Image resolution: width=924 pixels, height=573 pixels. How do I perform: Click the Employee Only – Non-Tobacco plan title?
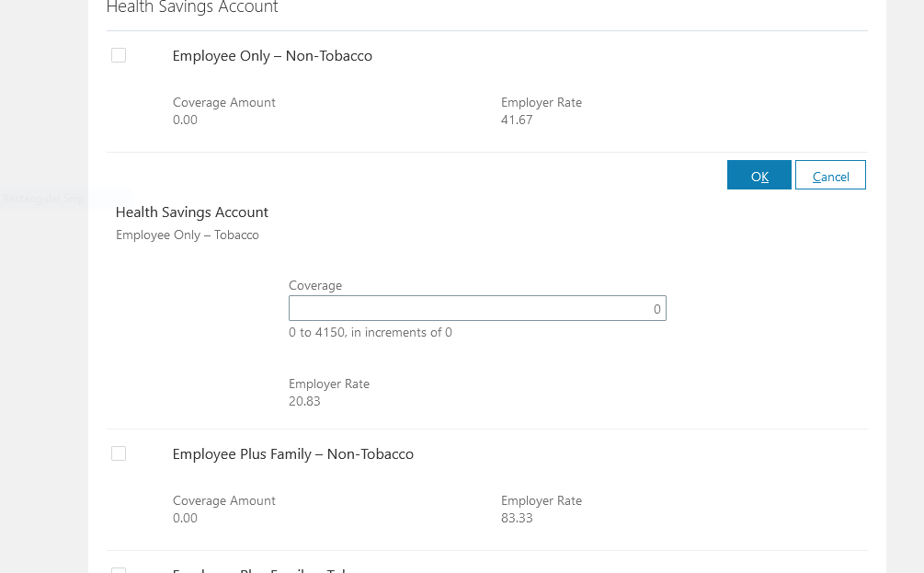pos(272,55)
